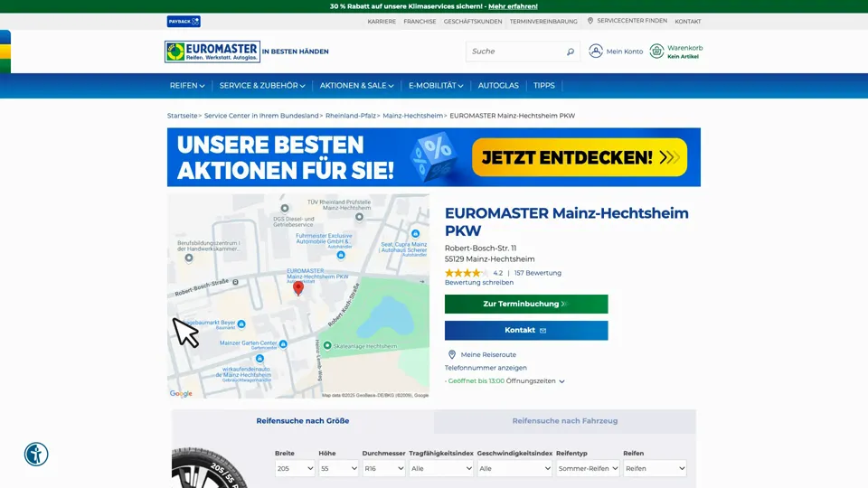Open the Tragfähigkeitsindex dropdown
The image size is (868, 488).
[441, 468]
